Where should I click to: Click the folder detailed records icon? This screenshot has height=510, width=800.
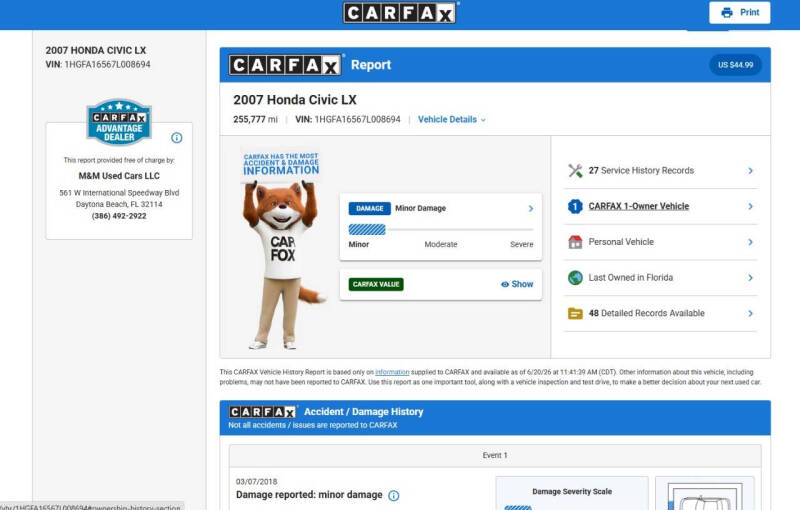(575, 313)
